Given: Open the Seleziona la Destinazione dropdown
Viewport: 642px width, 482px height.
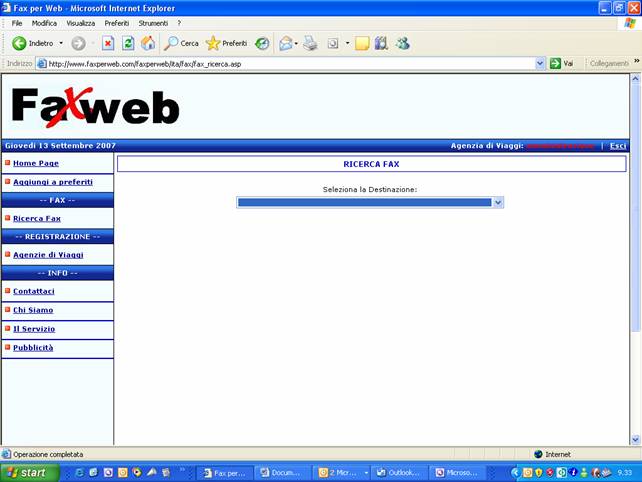Looking at the screenshot, I should coord(370,202).
